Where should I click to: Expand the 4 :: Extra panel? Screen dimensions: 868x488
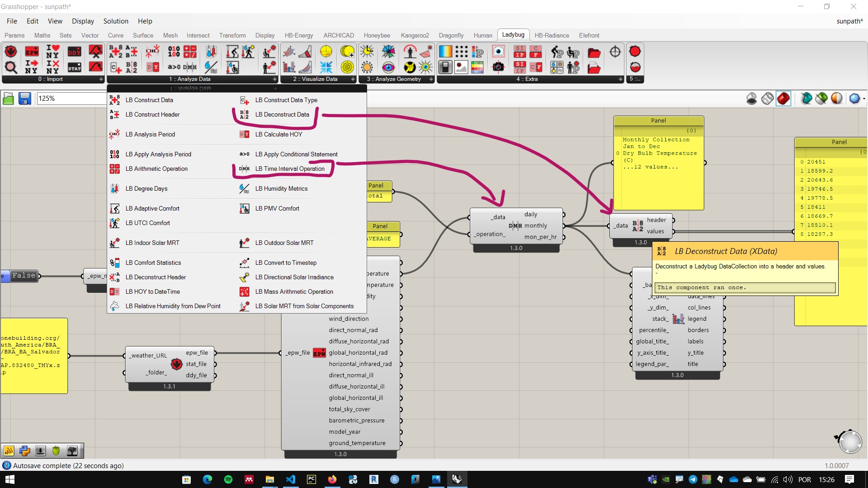point(620,79)
